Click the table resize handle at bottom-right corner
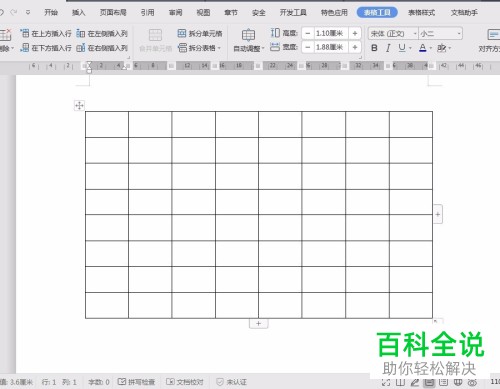 click(436, 321)
